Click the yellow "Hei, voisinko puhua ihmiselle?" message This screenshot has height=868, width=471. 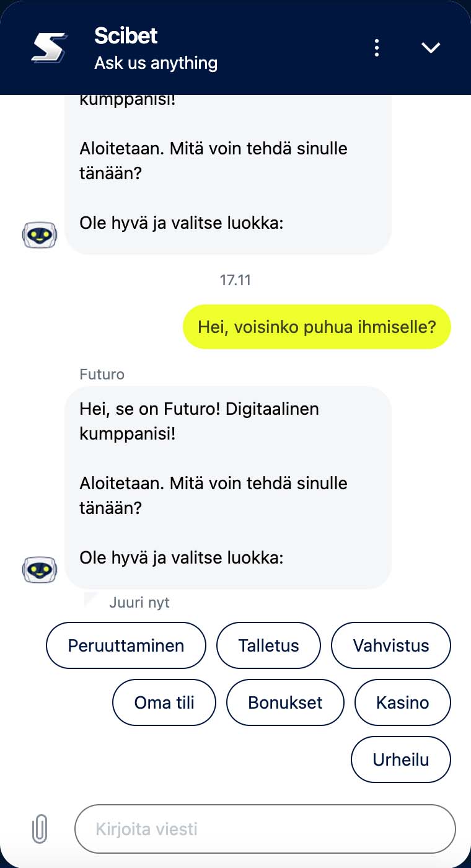[x=317, y=327]
